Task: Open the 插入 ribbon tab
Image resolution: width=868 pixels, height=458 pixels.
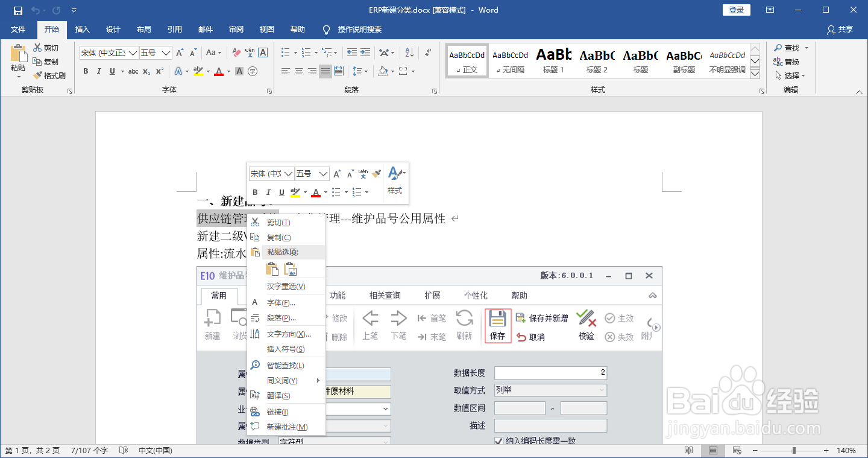Action: [x=82, y=30]
